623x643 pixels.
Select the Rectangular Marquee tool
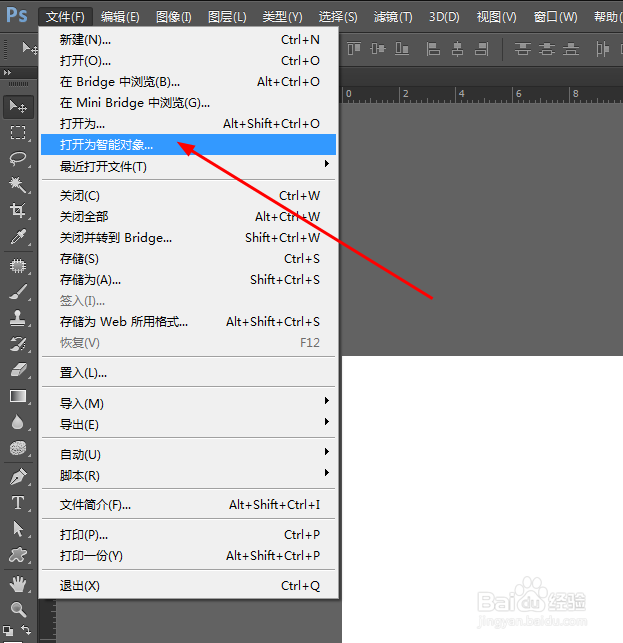click(x=18, y=132)
